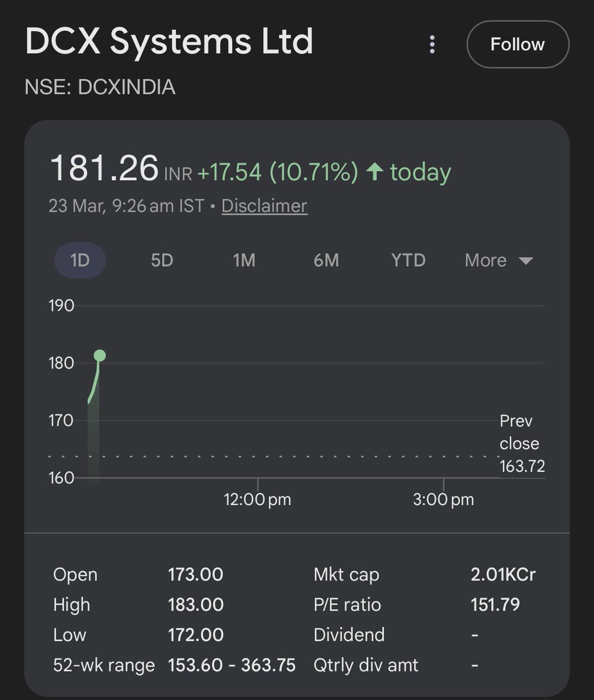Click the High value 183.00
Image resolution: width=594 pixels, height=700 pixels.
coord(195,605)
